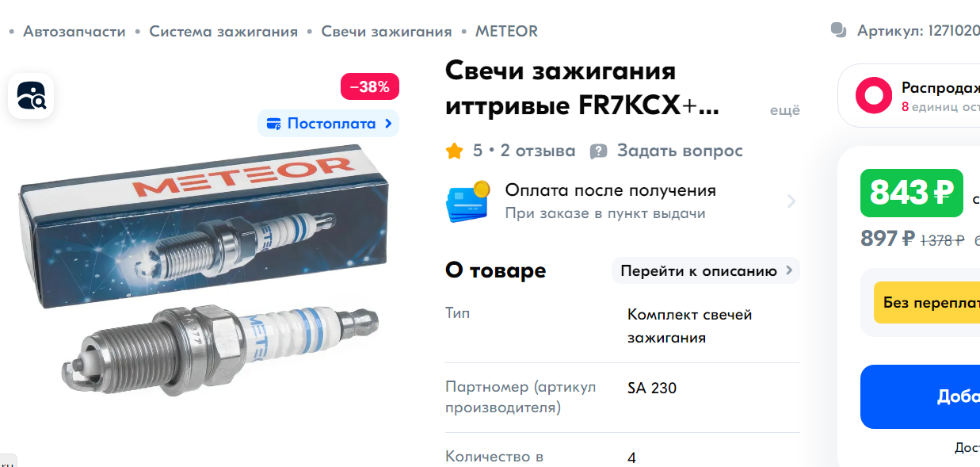The width and height of the screenshot is (980, 467).
Task: Click the credit card payment icon
Action: click(468, 201)
